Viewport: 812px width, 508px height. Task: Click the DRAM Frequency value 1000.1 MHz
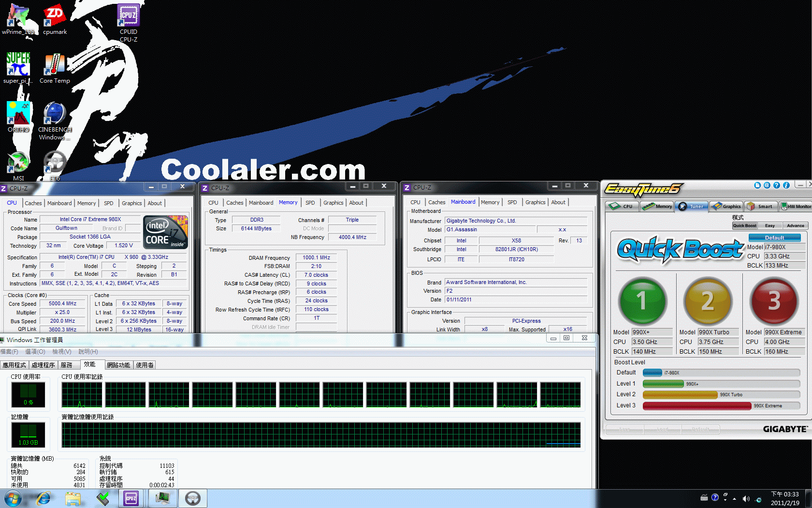coord(316,257)
